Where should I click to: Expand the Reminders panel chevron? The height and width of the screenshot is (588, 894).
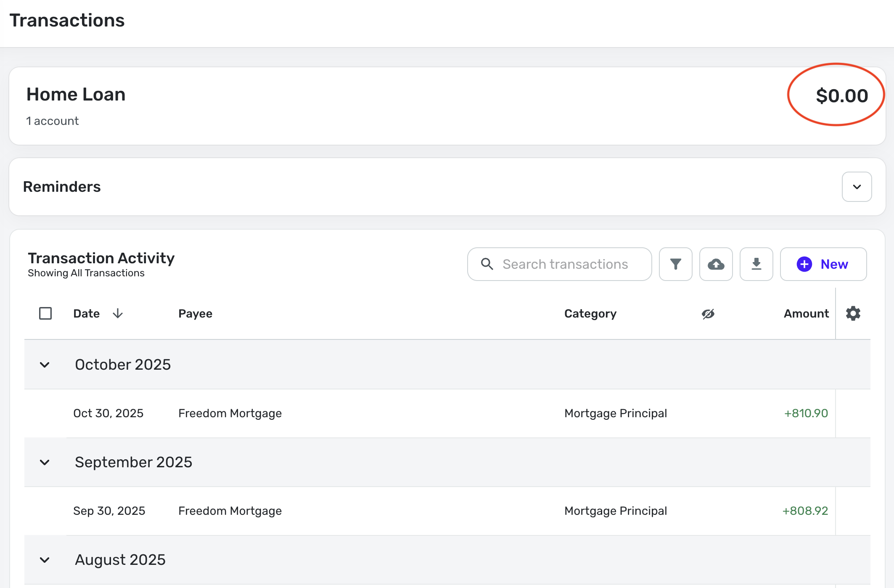pyautogui.click(x=857, y=187)
